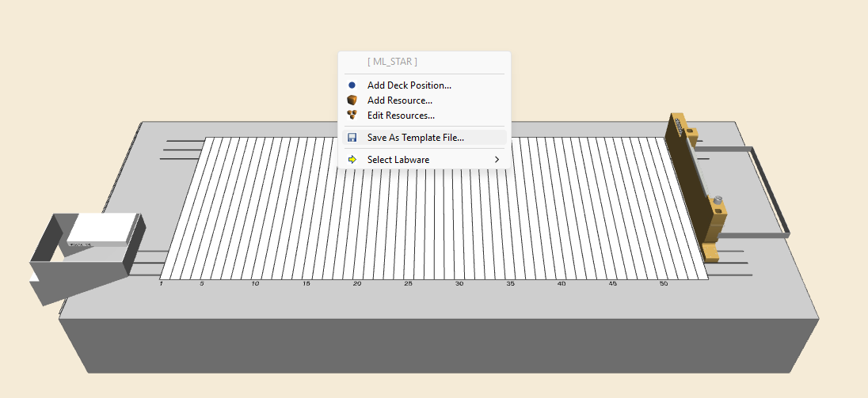Click deck track number 50 label
Image resolution: width=868 pixels, height=398 pixels.
coord(663,283)
